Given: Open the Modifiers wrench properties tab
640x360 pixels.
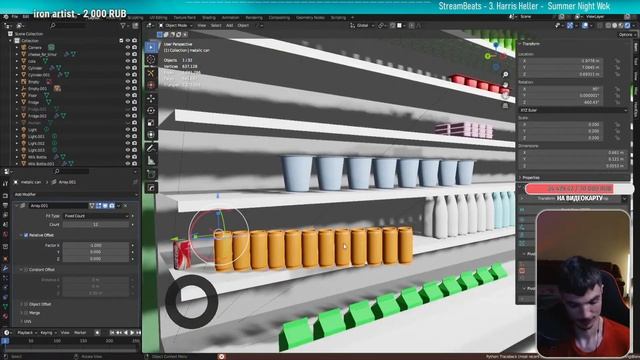Looking at the screenshot, I should [x=5, y=268].
